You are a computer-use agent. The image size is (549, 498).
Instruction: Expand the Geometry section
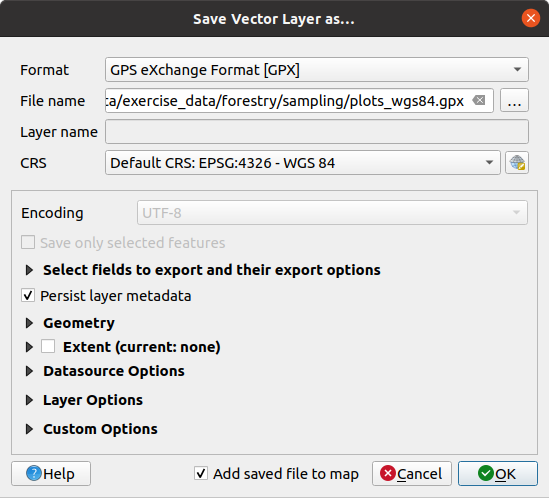(x=29, y=323)
